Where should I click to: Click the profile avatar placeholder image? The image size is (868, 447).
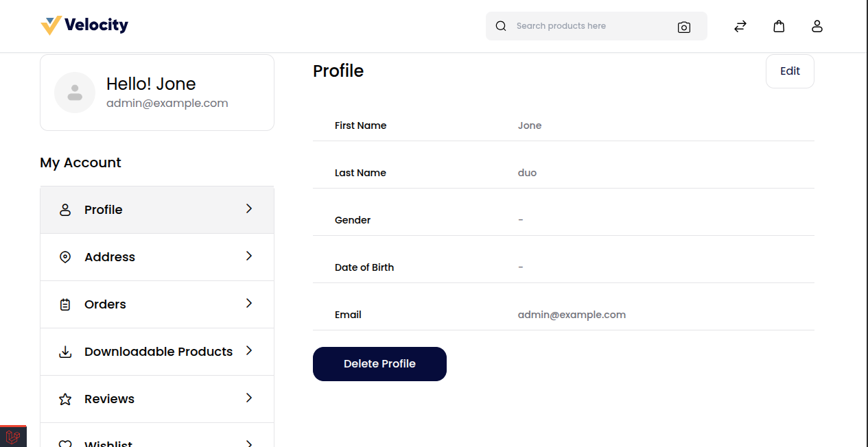[x=74, y=92]
